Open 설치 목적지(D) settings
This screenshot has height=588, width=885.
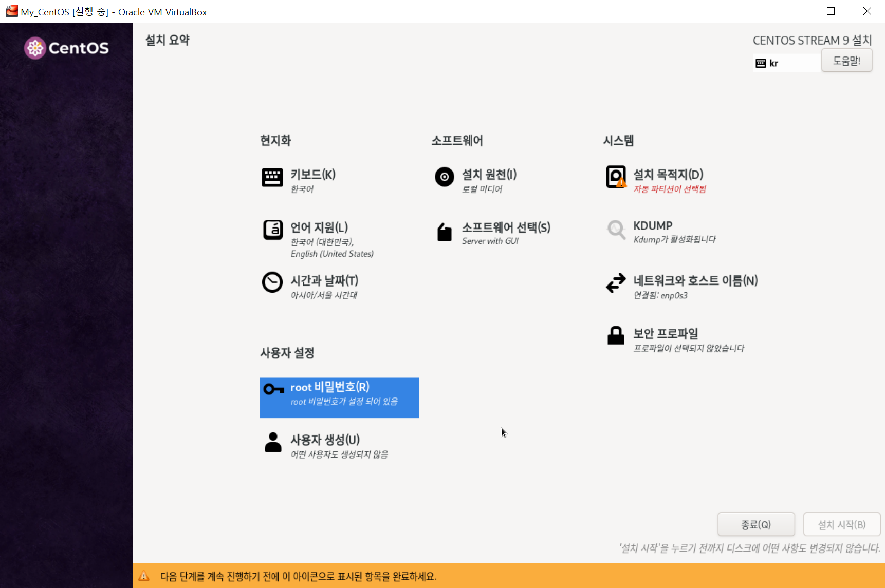pyautogui.click(x=668, y=175)
